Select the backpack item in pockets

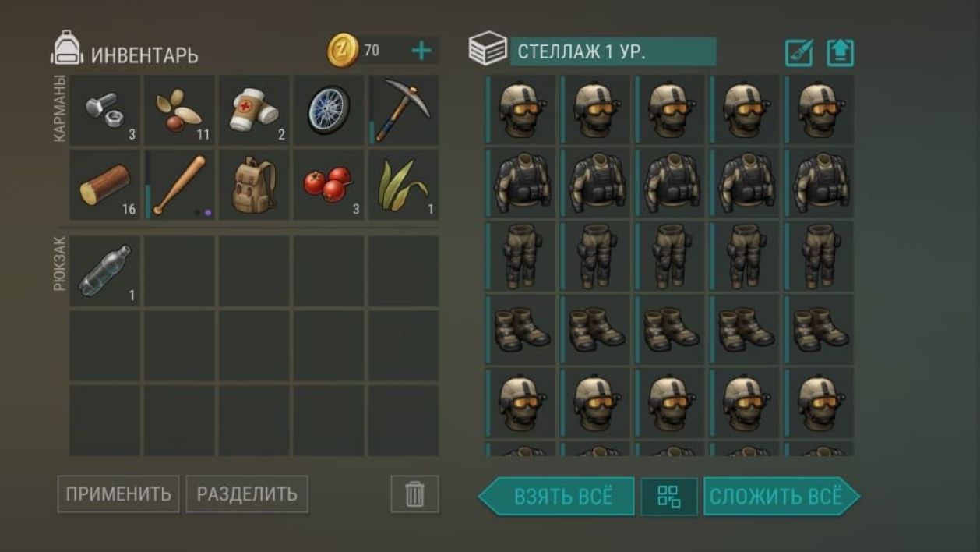pos(254,185)
